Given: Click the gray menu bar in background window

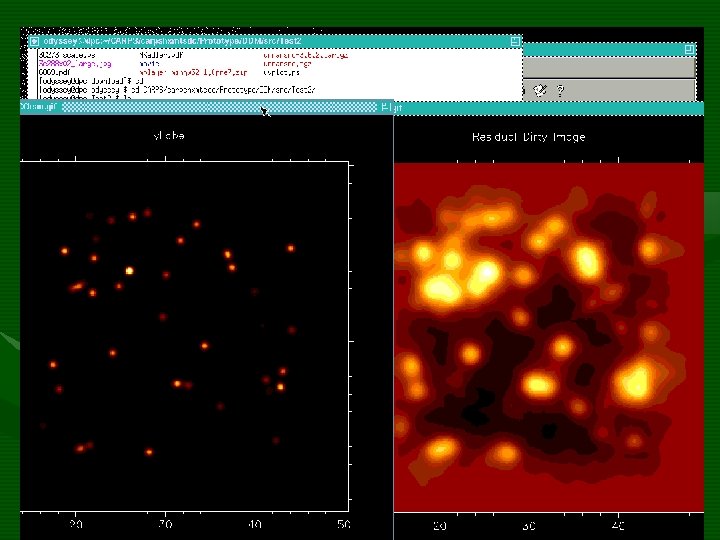Looking at the screenshot, I should tap(608, 66).
